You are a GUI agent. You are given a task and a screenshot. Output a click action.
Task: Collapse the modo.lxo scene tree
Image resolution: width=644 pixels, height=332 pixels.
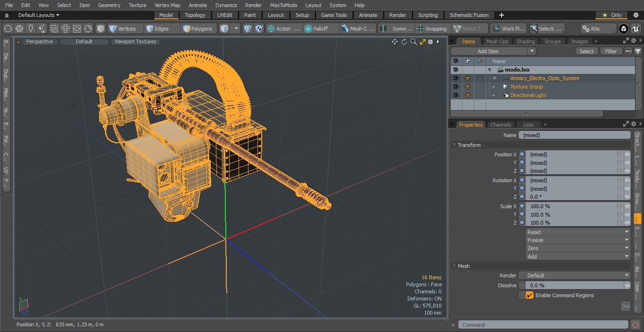coord(489,70)
